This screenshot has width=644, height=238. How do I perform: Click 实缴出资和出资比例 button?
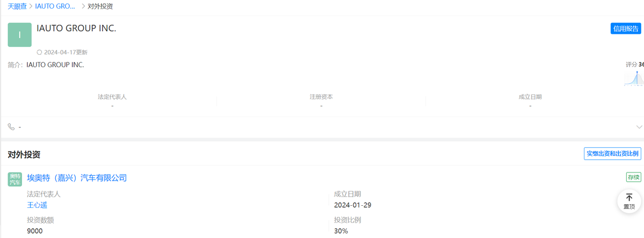click(612, 154)
